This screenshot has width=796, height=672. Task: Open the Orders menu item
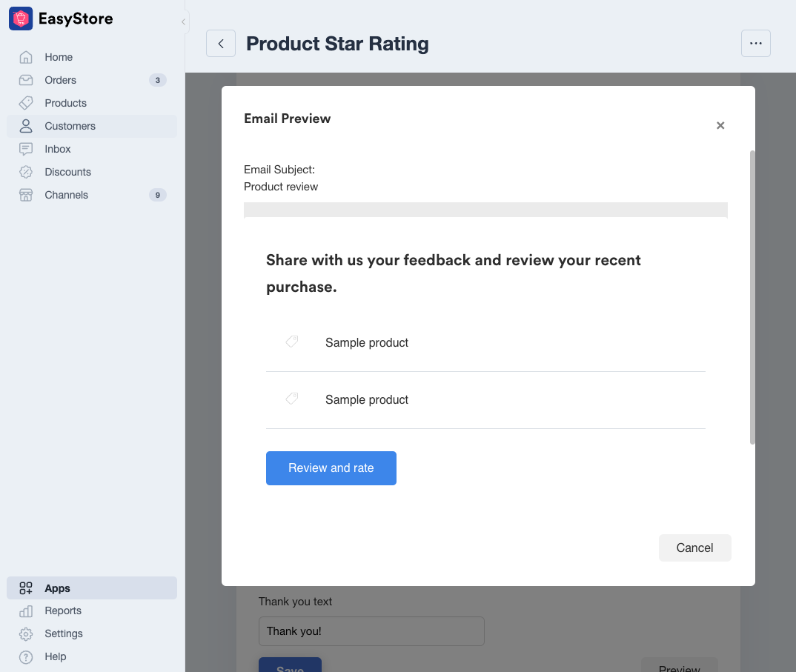92,80
